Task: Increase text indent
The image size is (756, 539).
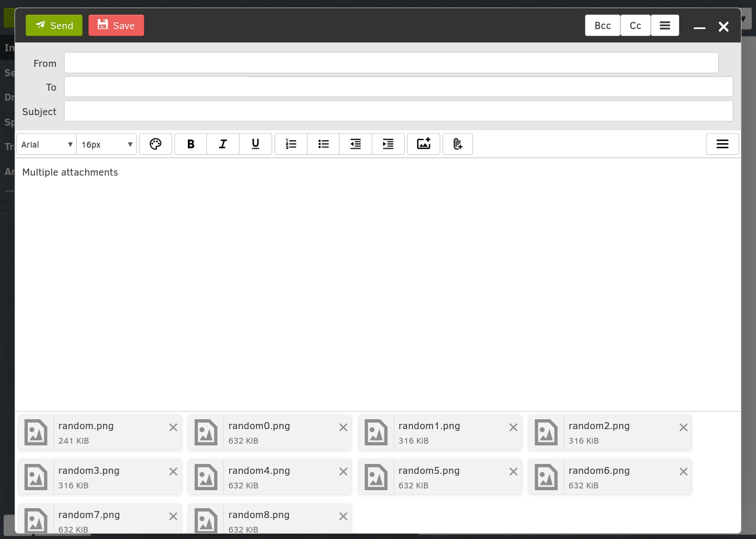Action: [x=388, y=144]
